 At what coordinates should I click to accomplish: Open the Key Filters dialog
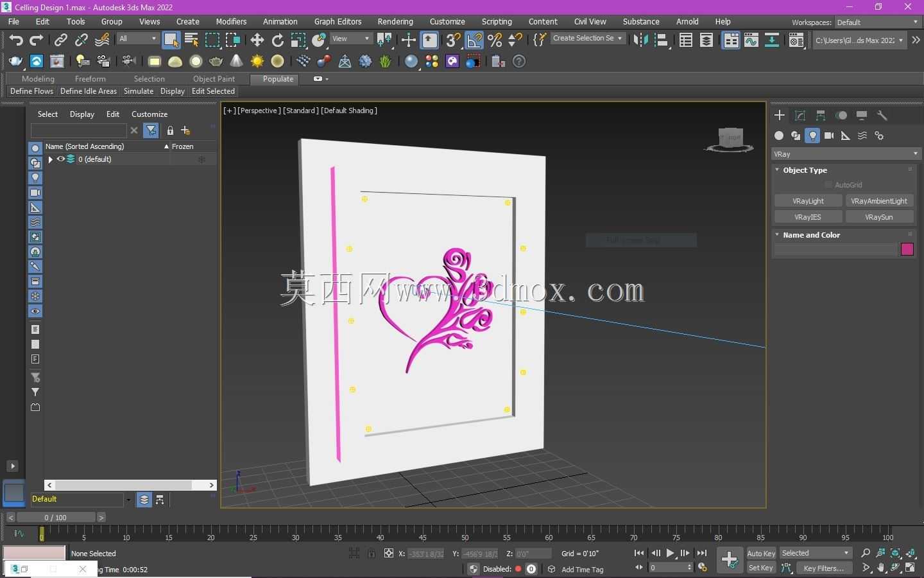824,568
